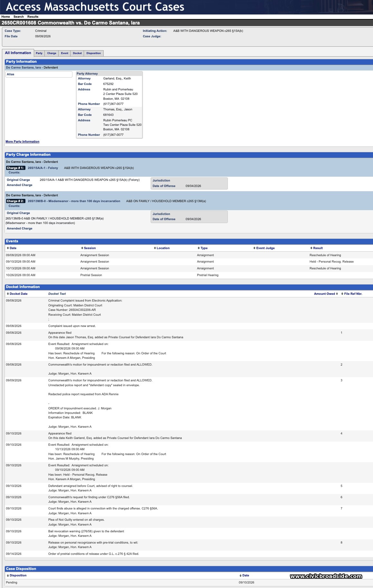The width and height of the screenshot is (373, 588).
Task: Click the 09/14/2026 docket date
Action: point(14,554)
